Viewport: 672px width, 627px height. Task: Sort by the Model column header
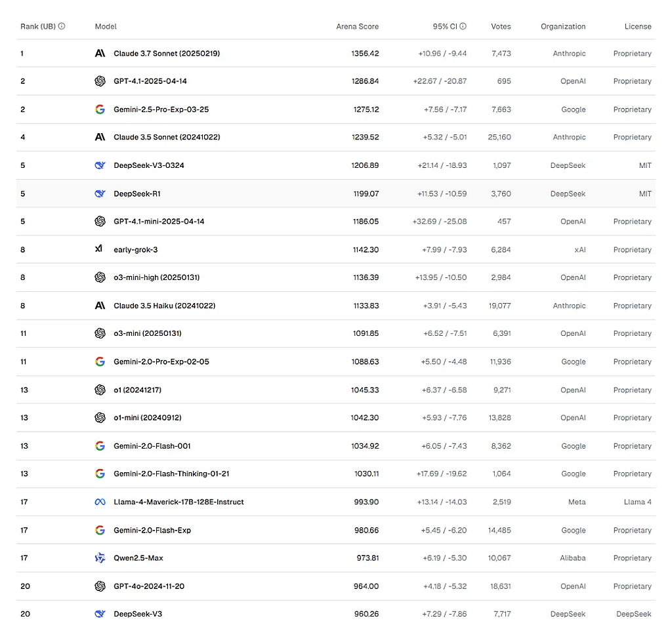tap(106, 26)
